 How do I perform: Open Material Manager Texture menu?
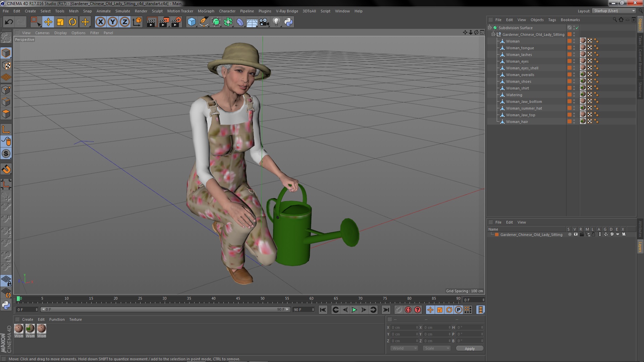(75, 319)
